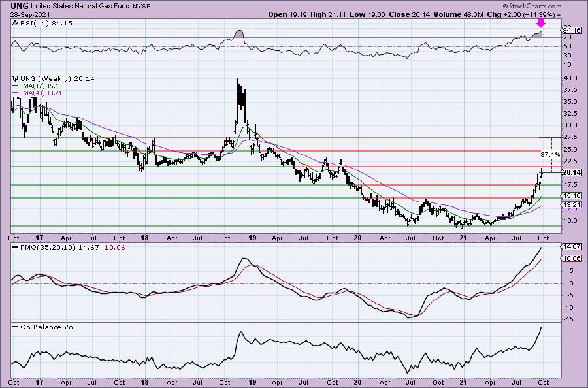Viewport: 588px width, 388px height.
Task: Select the EMA(17) 15.16 legend text
Action: click(x=40, y=86)
